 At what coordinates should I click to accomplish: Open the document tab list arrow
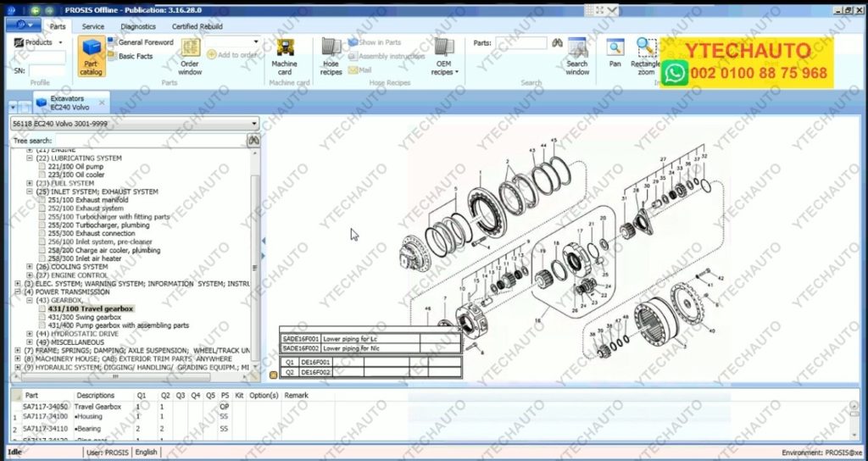click(14, 106)
